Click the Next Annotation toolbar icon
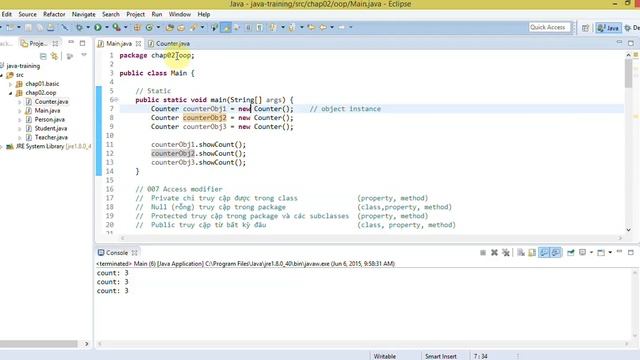This screenshot has height=360, width=640. click(273, 27)
